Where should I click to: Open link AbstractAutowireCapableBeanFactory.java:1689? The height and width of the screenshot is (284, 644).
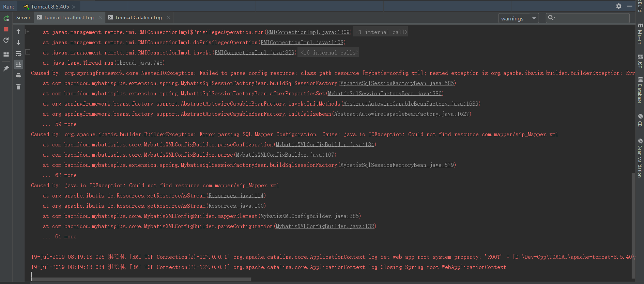pyautogui.click(x=411, y=104)
